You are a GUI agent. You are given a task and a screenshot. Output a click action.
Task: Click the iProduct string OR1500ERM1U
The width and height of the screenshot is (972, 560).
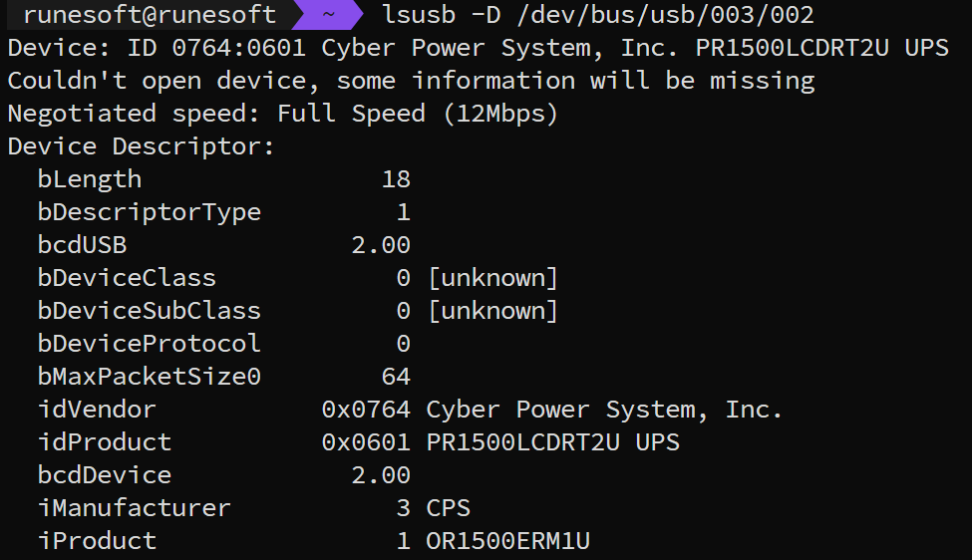pos(507,541)
